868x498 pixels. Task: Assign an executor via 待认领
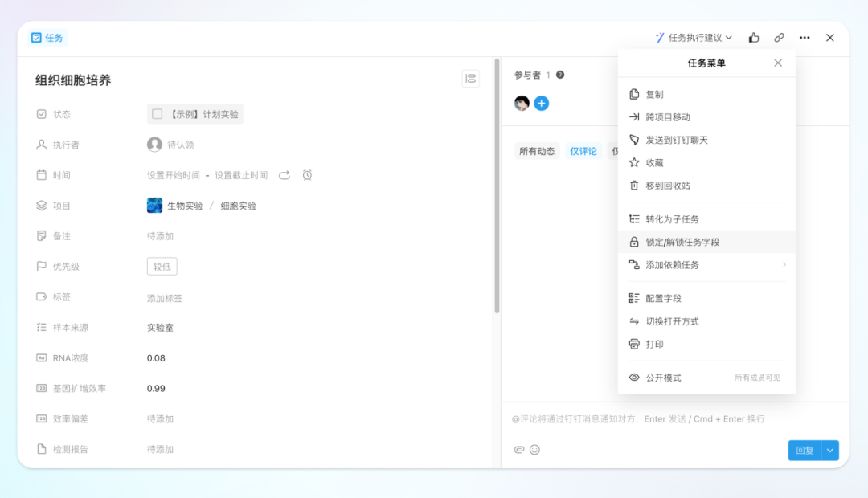pyautogui.click(x=170, y=145)
